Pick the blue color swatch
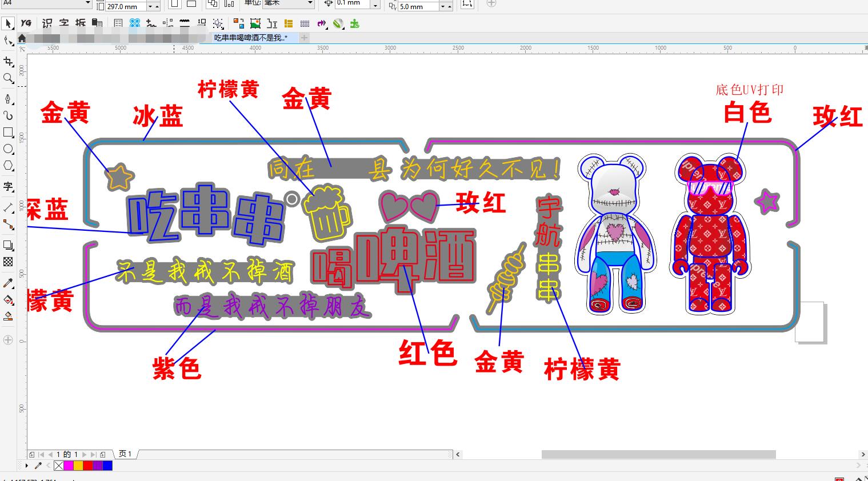This screenshot has width=868, height=481. (x=107, y=466)
